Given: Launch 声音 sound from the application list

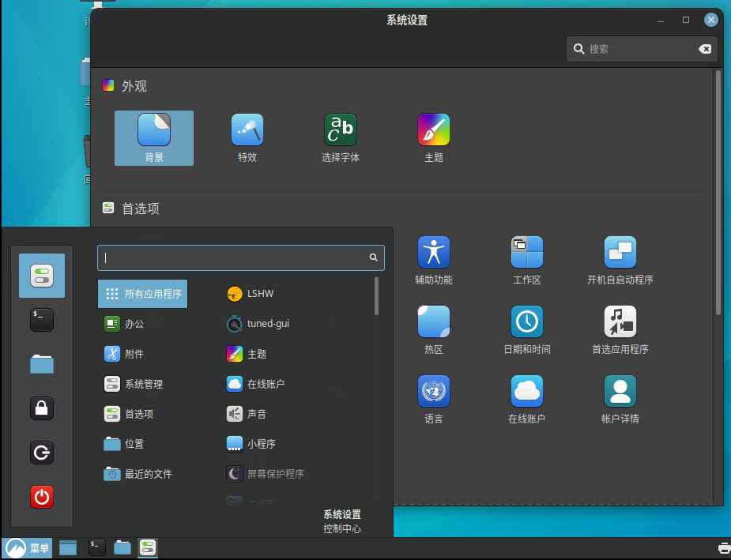Looking at the screenshot, I should pyautogui.click(x=256, y=414).
